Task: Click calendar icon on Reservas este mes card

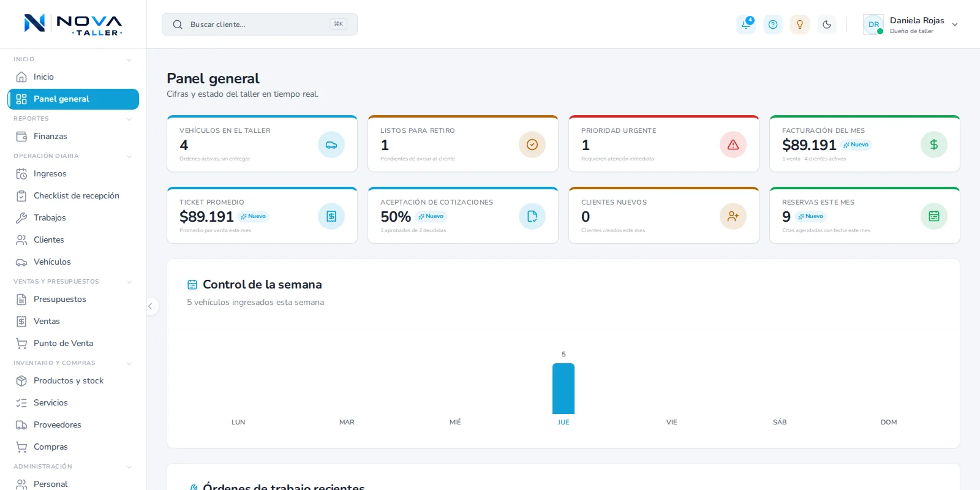Action: pyautogui.click(x=934, y=216)
